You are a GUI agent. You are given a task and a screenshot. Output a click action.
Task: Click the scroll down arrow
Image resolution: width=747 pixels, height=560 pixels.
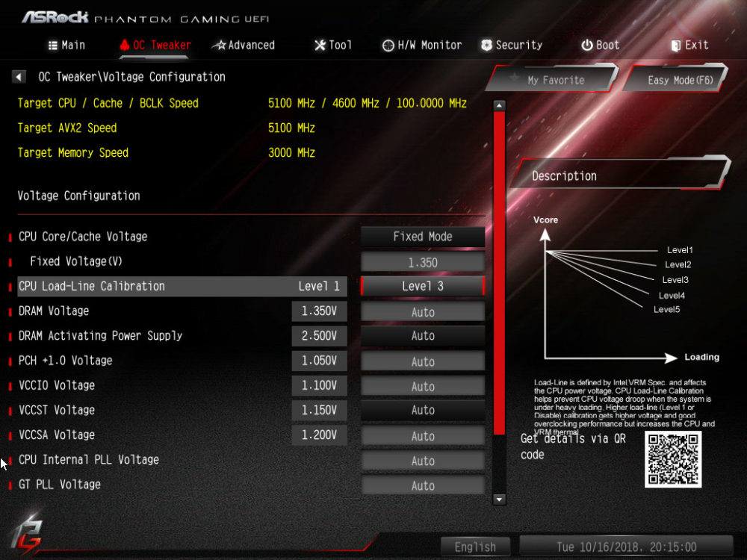click(499, 500)
